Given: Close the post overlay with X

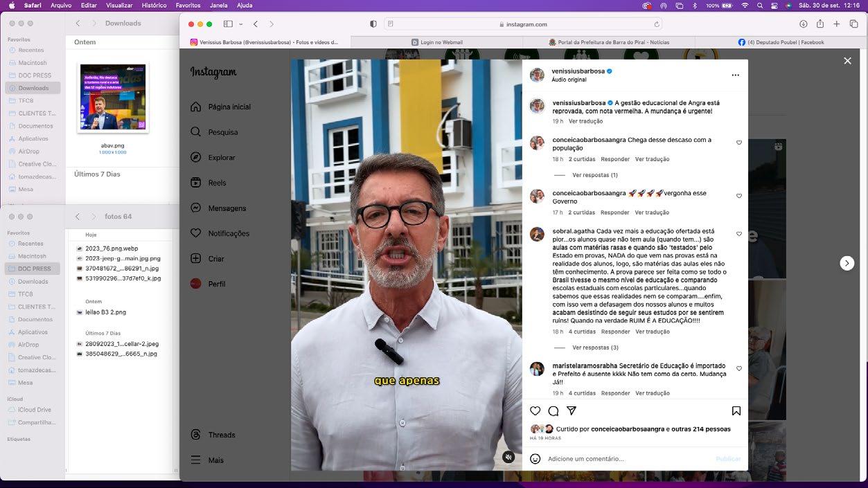Looking at the screenshot, I should pyautogui.click(x=847, y=61).
